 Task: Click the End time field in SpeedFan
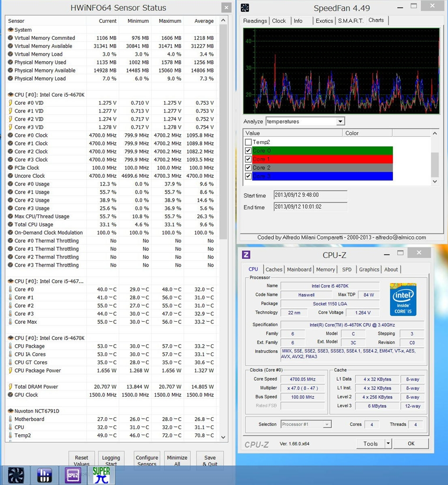(x=310, y=207)
